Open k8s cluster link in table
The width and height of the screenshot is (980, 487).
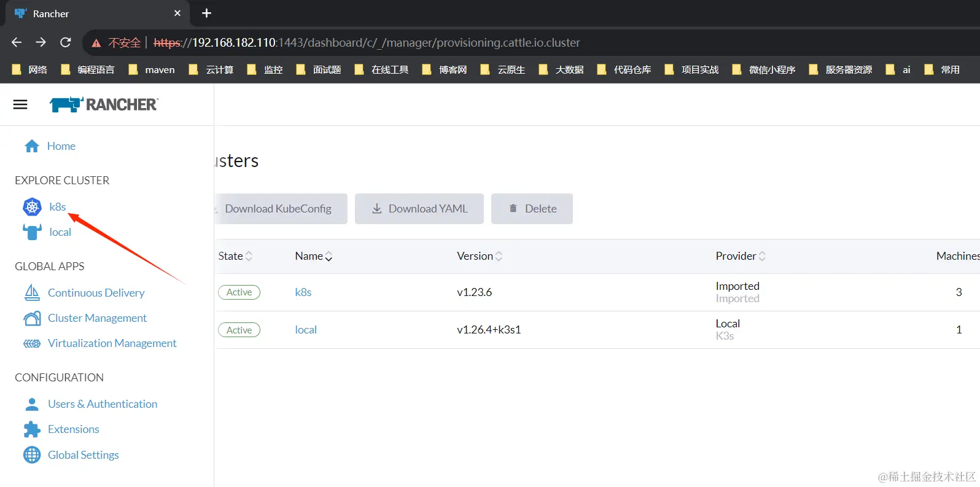(x=303, y=292)
